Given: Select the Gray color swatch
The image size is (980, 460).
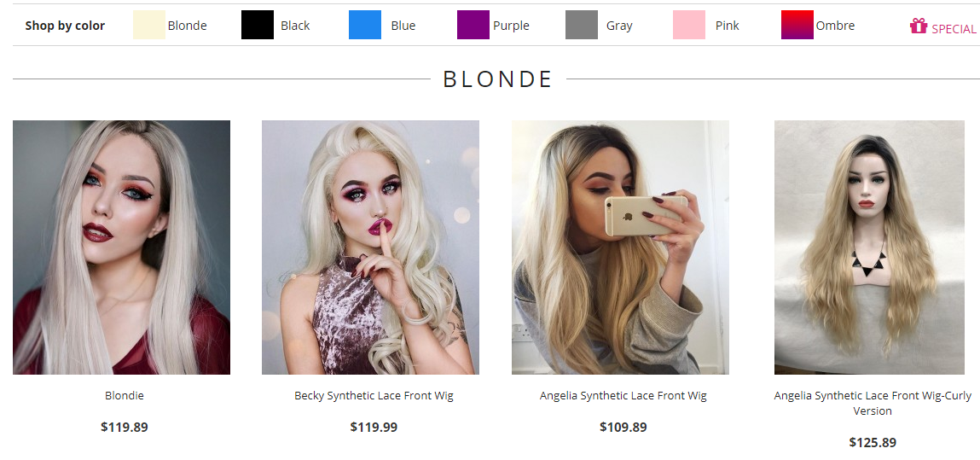Looking at the screenshot, I should [581, 25].
